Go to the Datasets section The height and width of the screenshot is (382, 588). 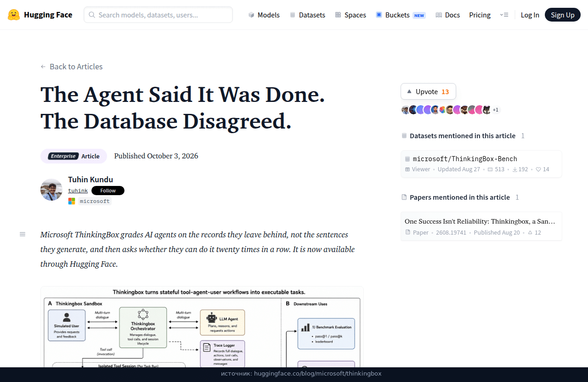click(307, 15)
